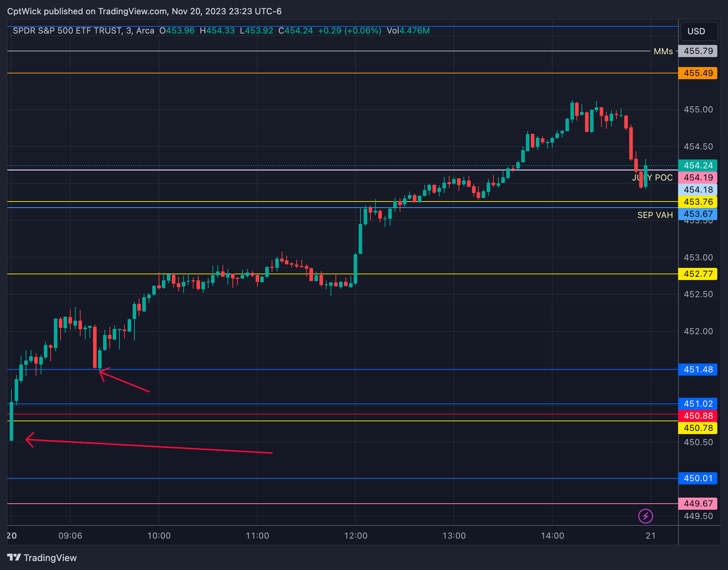Click the 452.00 price axis label
Screen dimensions: 728x570
(x=698, y=331)
